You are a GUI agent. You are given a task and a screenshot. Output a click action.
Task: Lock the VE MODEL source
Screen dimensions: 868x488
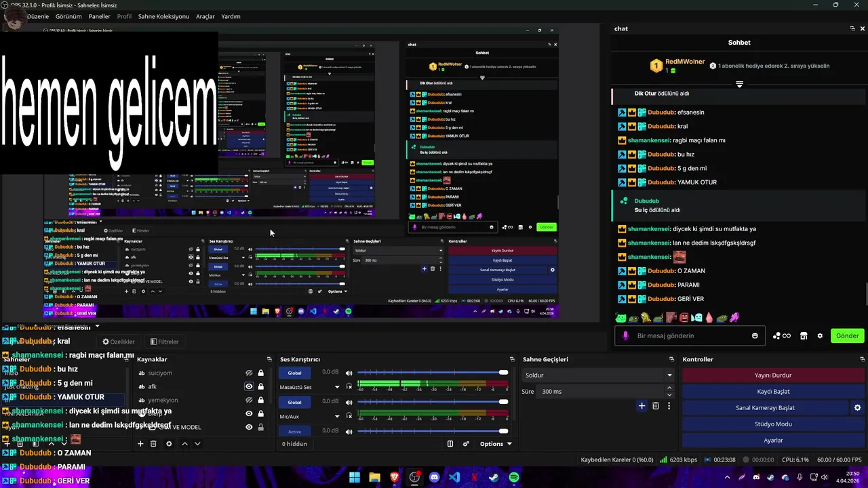[260, 427]
